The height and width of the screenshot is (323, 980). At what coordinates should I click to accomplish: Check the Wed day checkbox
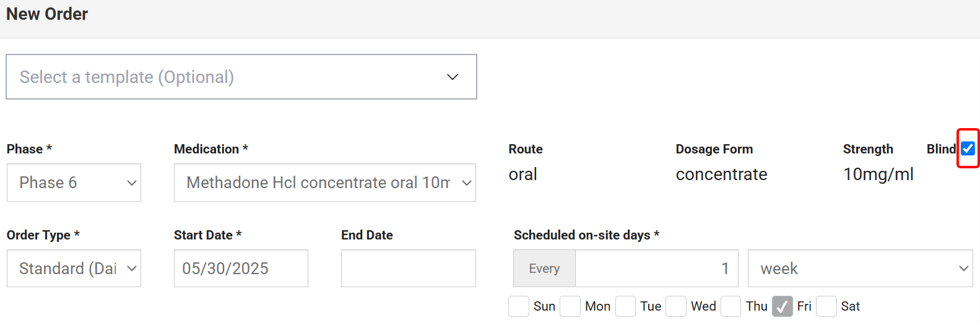[x=676, y=306]
